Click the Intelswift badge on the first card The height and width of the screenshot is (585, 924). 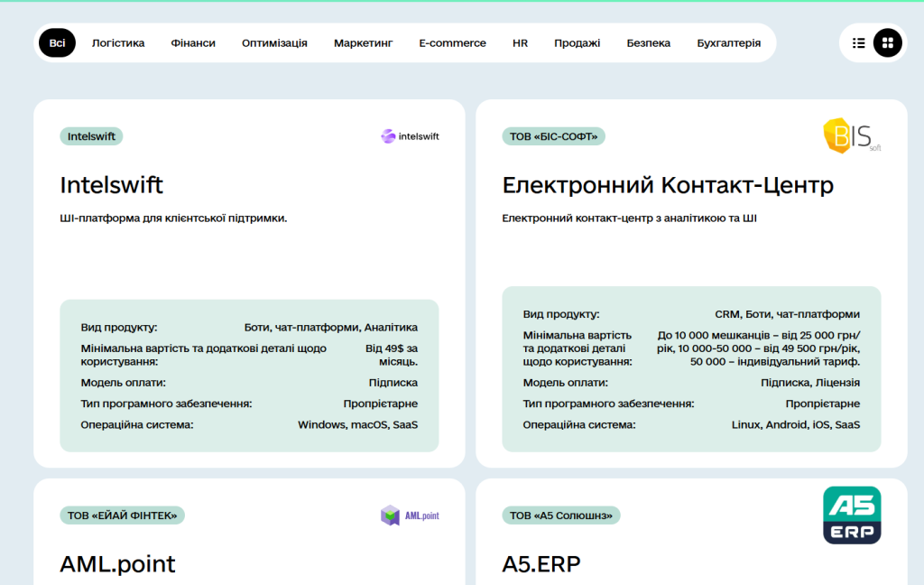[90, 136]
